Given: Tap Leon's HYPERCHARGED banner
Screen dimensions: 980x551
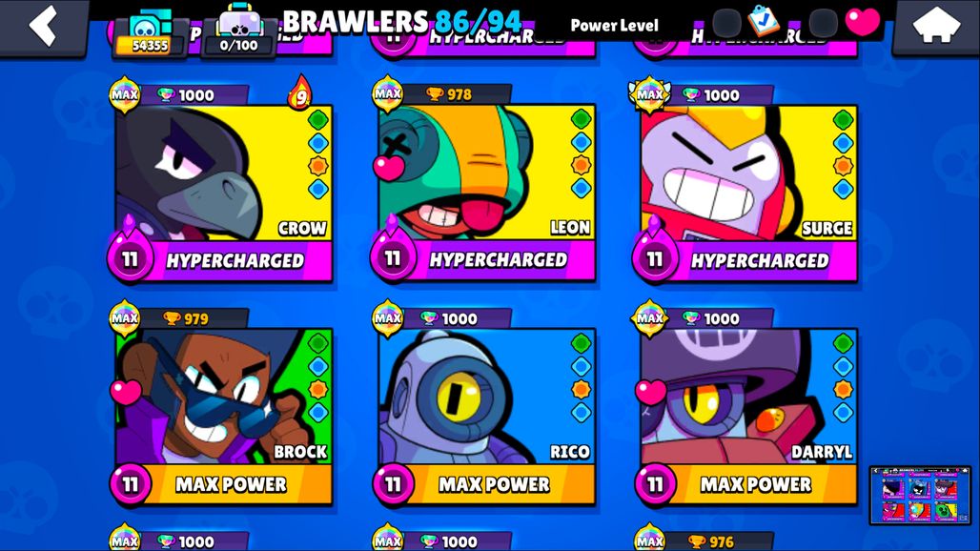Looking at the screenshot, I should (499, 260).
